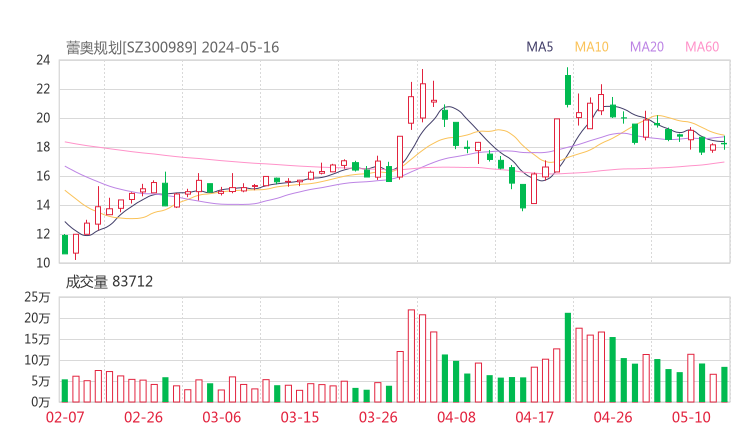The height and width of the screenshot is (440, 740).
Task: Click the chart title 蕾奥规划[SZ300989] 2024-05-16
Action: pyautogui.click(x=172, y=48)
